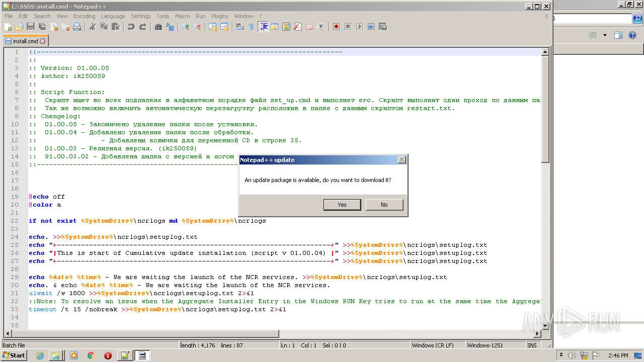Toggle INS mode in status bar
Screen dimensions: 644x362
click(x=532, y=345)
